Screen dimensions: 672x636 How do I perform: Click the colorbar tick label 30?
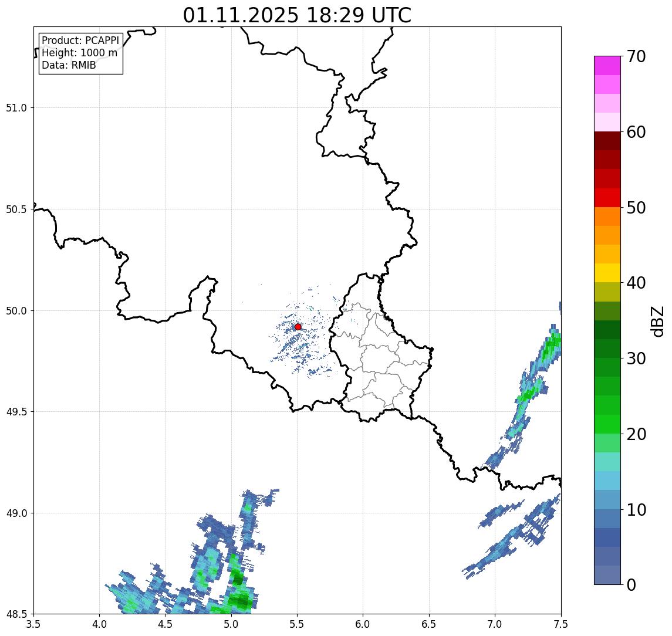coord(636,358)
